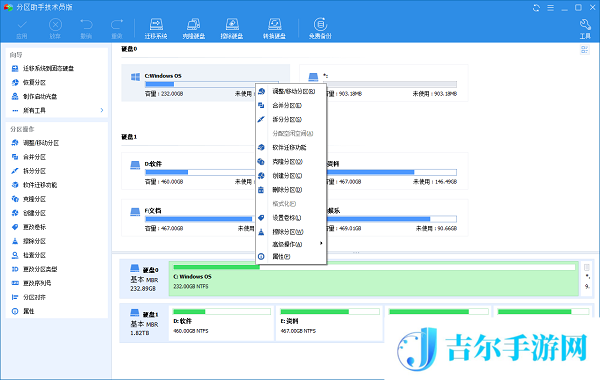The image size is (600, 380).
Task: Click the Apply (应用) toolbar button
Action: click(x=22, y=29)
